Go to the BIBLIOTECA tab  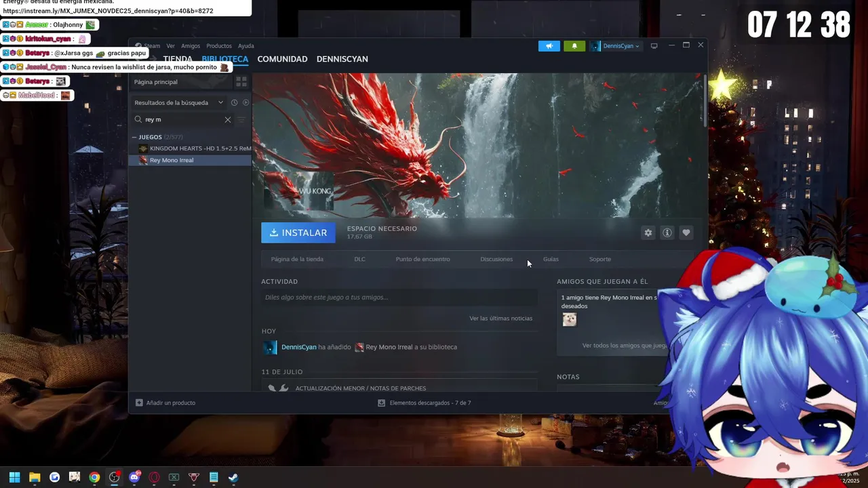tap(225, 59)
